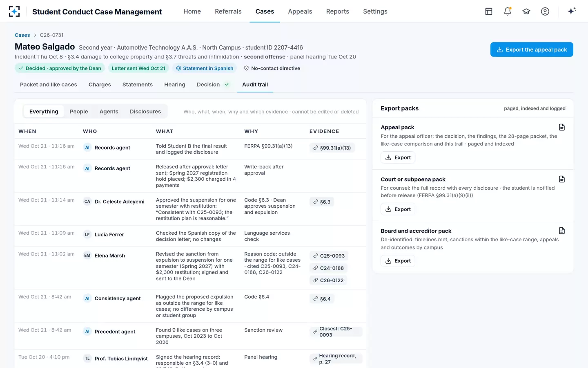This screenshot has height=368, width=588.
Task: Switch to the Charges tab
Action: tap(100, 85)
